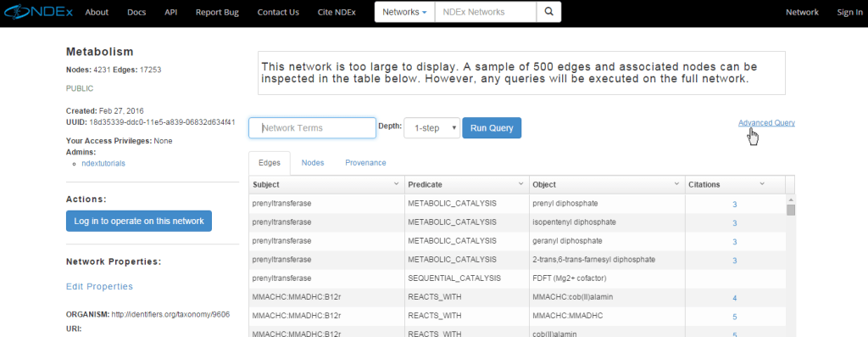Viewport: 868px width, 337px height.
Task: Open the Advanced Query link
Action: pyautogui.click(x=766, y=122)
